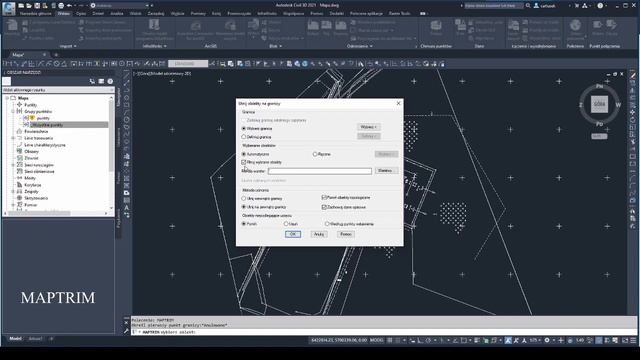Open the help question mark icon in title bar
Image resolution: width=640 pixels, height=360 pixels.
tap(600, 6)
